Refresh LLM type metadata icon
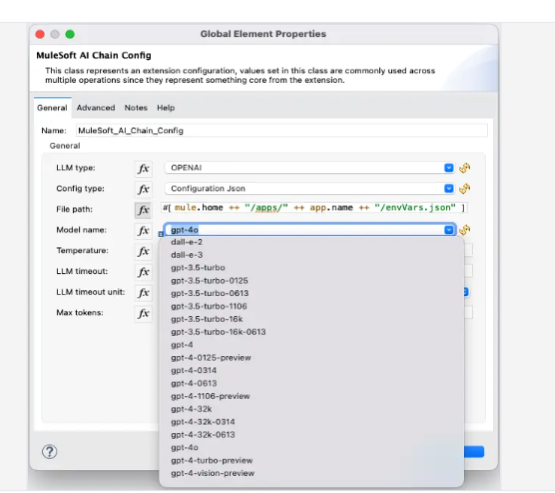Screen dimensions: 555x493 click(464, 168)
